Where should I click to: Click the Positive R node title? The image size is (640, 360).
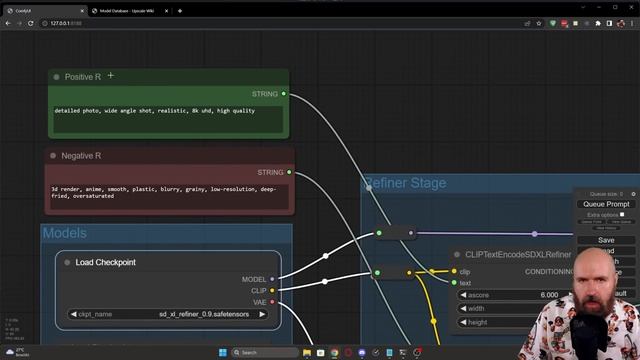pyautogui.click(x=82, y=77)
